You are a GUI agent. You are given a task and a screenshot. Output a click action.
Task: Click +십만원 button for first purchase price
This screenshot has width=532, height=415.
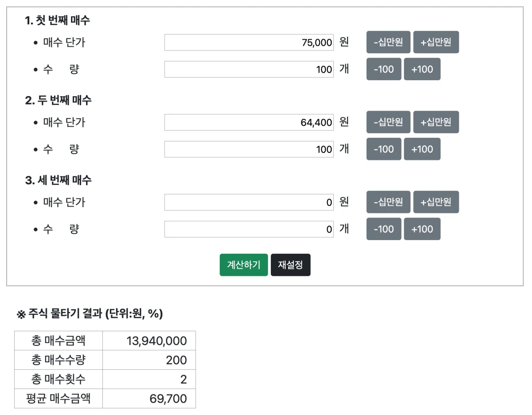436,42
